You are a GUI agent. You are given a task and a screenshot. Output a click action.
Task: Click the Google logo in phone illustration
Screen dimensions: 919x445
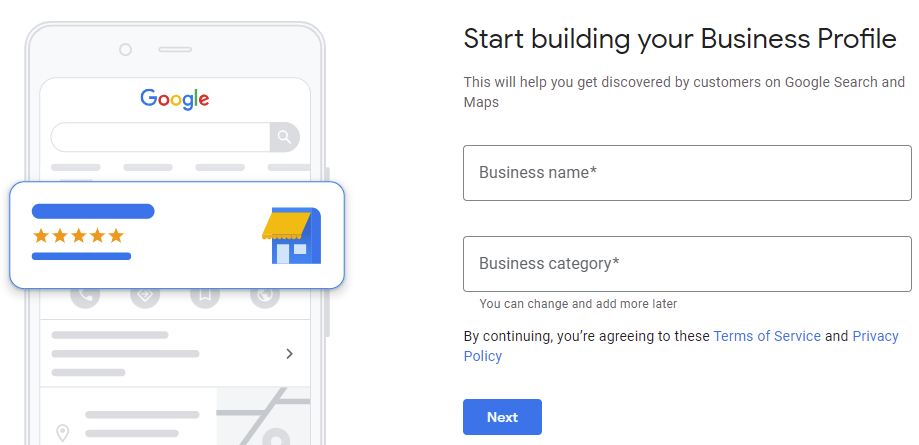coord(175,98)
